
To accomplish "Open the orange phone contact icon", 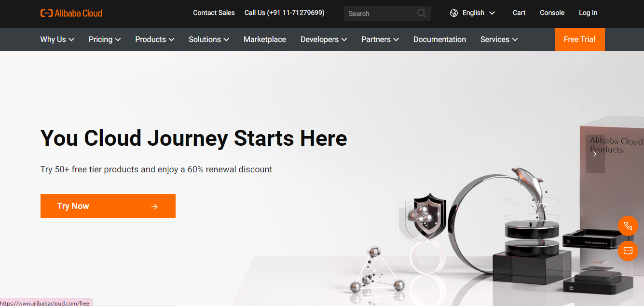I will point(628,226).
